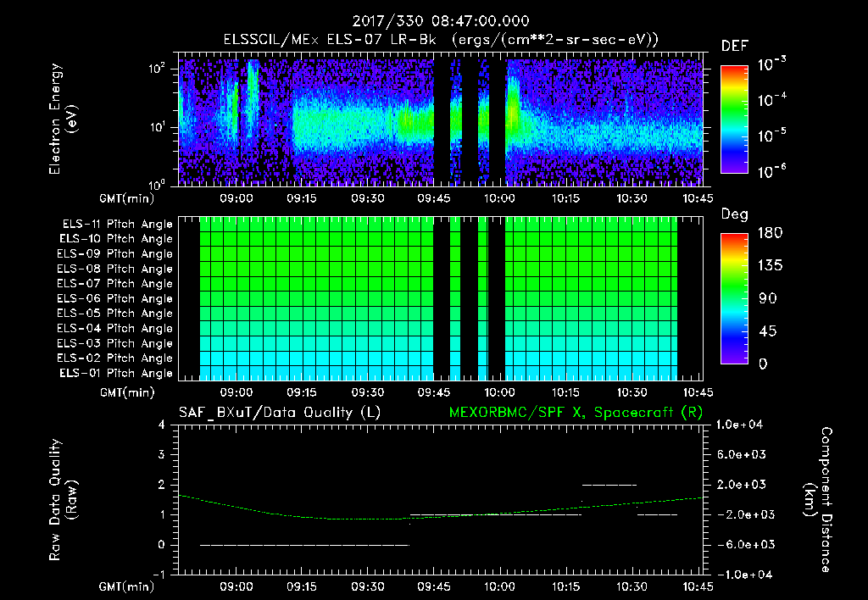Click the 1.0e+04 value on the right distance axis
The width and height of the screenshot is (868, 600).
pyautogui.click(x=739, y=425)
